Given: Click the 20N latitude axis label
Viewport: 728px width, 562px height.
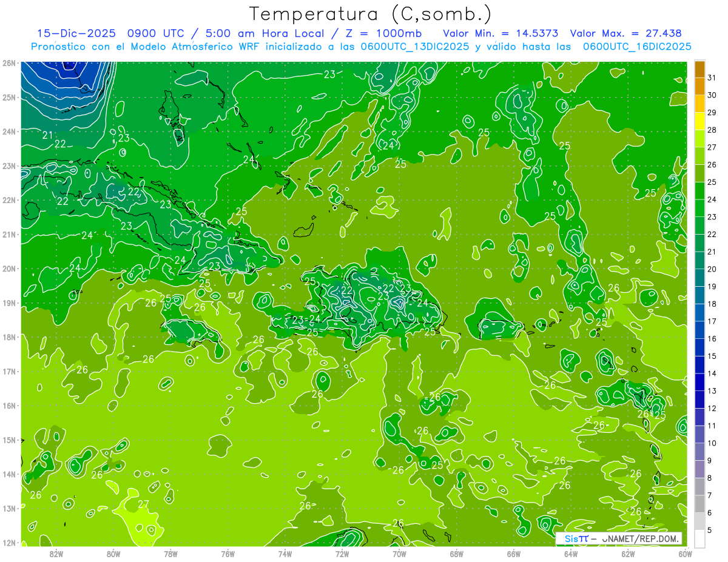Looking at the screenshot, I should (x=8, y=268).
